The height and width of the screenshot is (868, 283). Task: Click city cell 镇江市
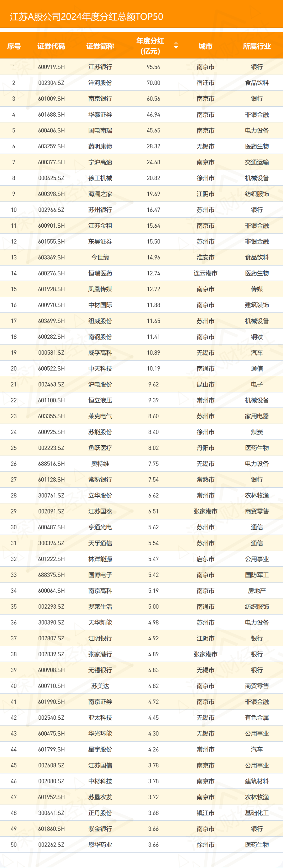[x=205, y=813]
